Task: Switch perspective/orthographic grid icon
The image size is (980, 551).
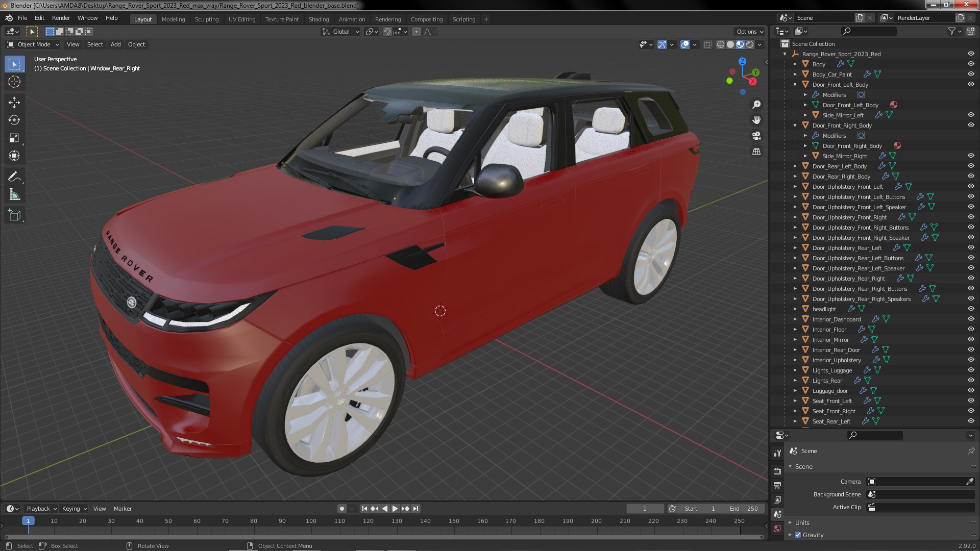Action: point(756,152)
